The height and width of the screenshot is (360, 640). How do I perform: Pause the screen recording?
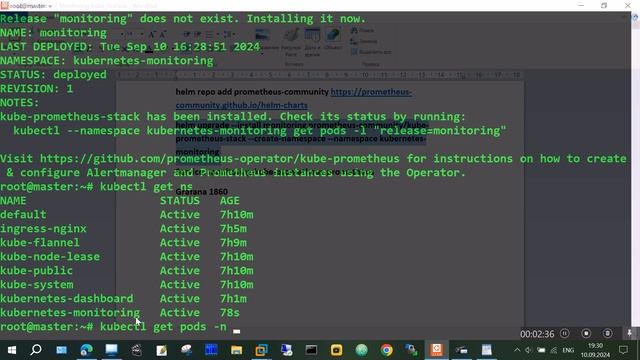(x=565, y=333)
